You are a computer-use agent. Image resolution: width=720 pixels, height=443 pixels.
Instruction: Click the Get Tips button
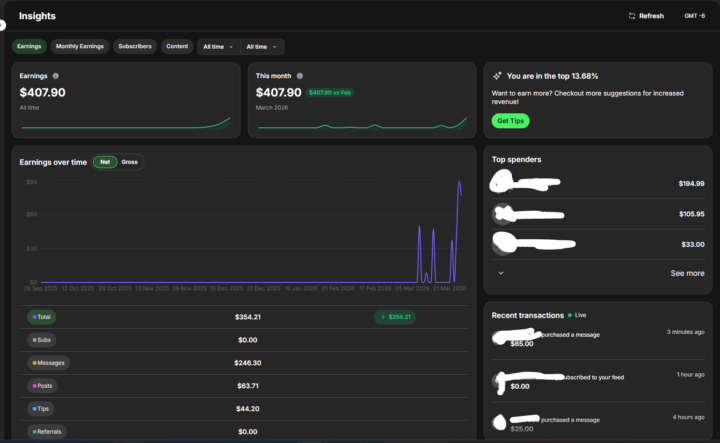click(x=511, y=121)
